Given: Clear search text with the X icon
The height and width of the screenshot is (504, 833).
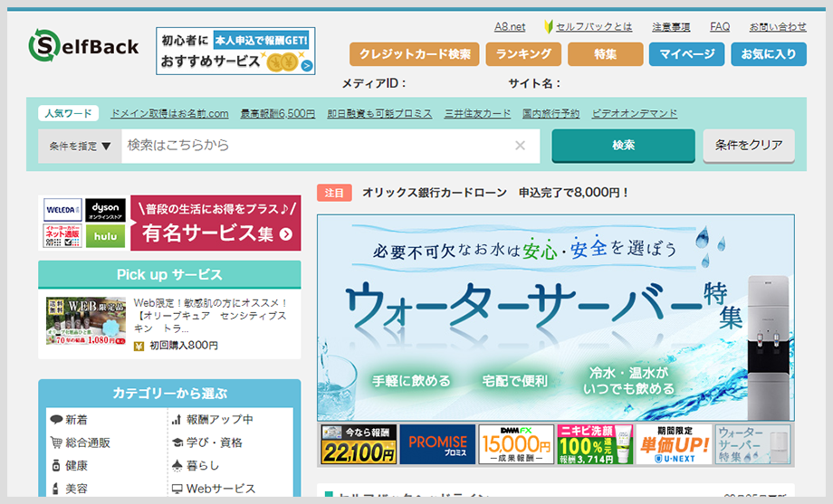Looking at the screenshot, I should coord(520,146).
